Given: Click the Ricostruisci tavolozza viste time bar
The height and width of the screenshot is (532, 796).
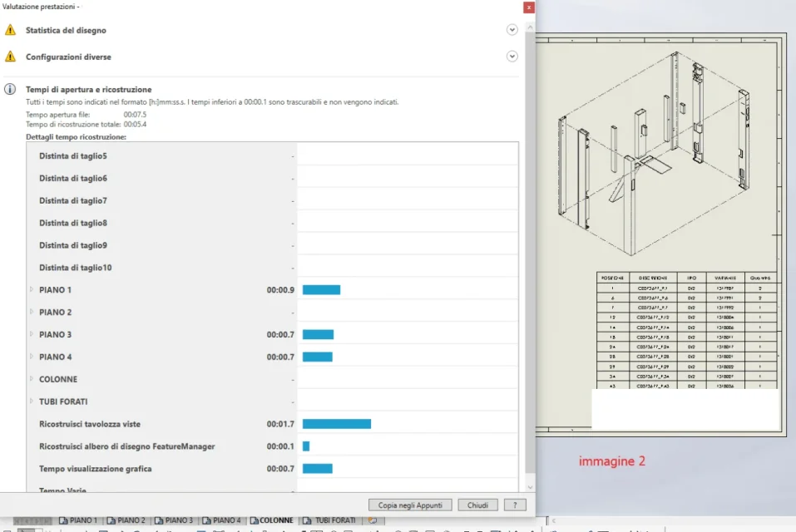Looking at the screenshot, I should (x=337, y=423).
